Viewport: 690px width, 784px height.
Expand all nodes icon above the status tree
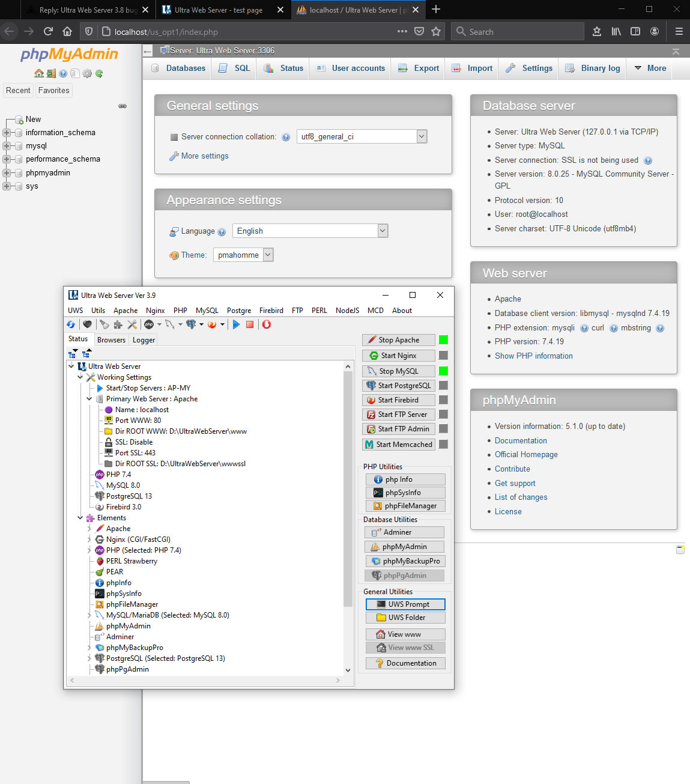pos(72,354)
